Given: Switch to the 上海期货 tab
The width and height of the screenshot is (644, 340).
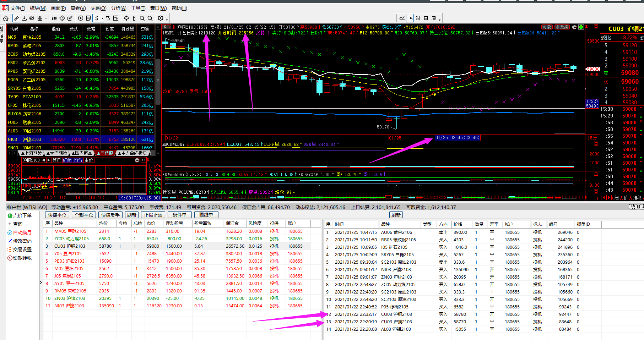Looking at the screenshot, I should pyautogui.click(x=32, y=153).
